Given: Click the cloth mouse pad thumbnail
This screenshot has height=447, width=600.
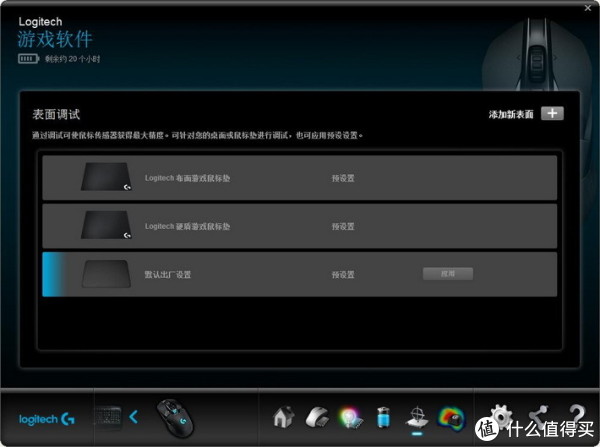Looking at the screenshot, I should click(x=106, y=176).
